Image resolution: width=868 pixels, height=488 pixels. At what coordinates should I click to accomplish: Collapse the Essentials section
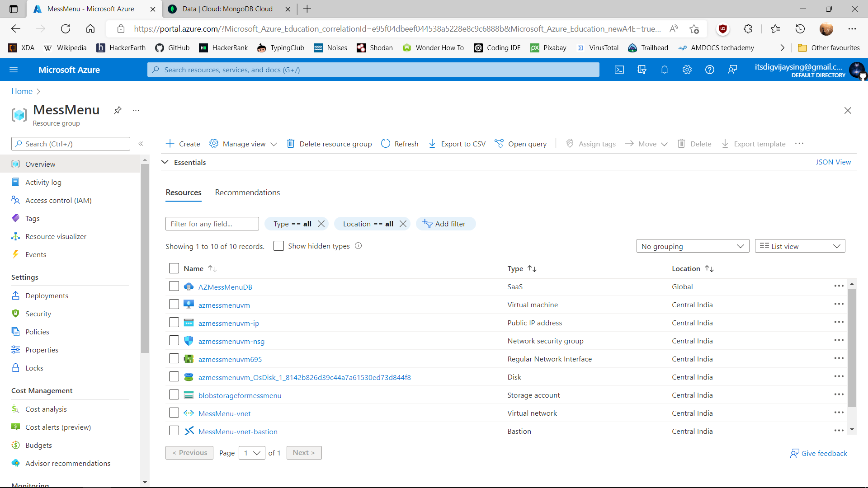pyautogui.click(x=165, y=162)
